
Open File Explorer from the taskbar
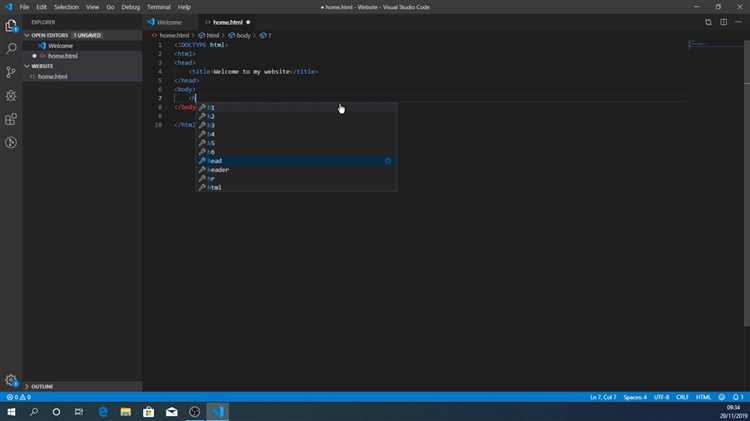click(x=125, y=412)
